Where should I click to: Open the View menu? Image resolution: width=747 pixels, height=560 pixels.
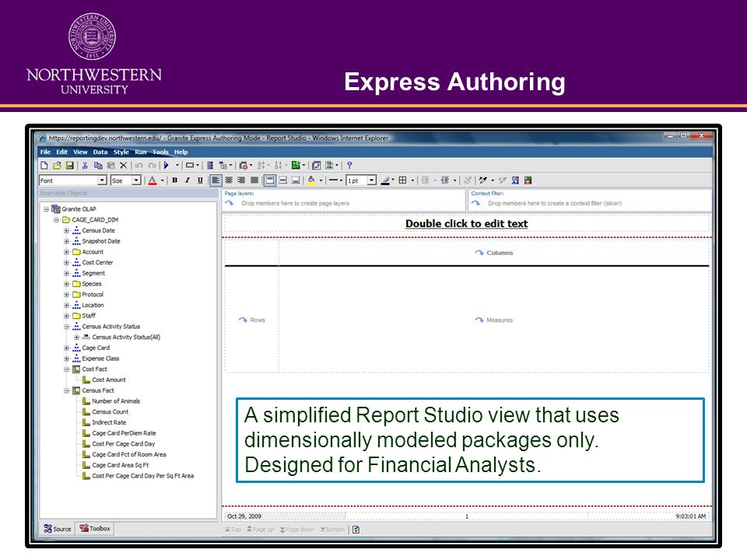[80, 152]
